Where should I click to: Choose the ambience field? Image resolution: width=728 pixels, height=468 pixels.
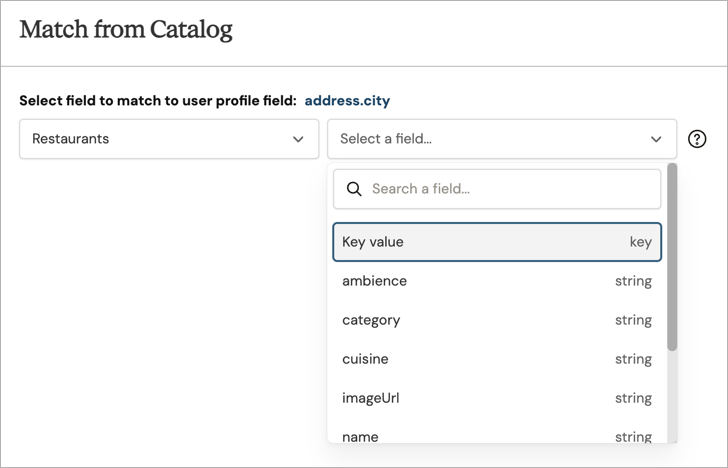click(497, 281)
